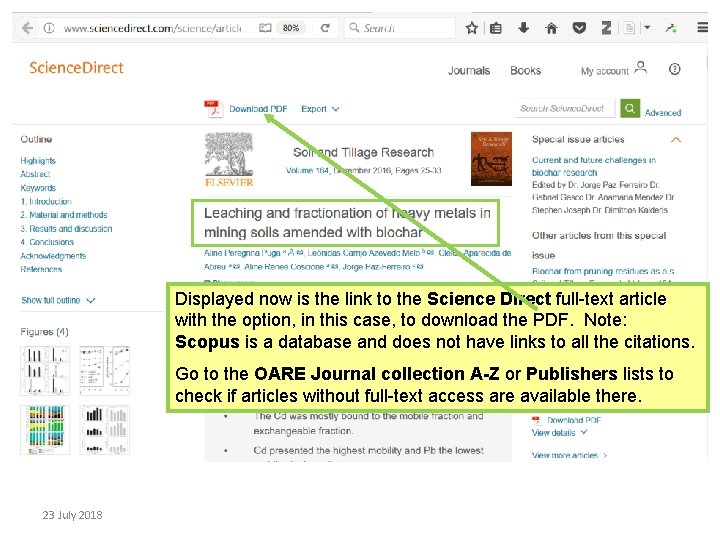The width and height of the screenshot is (720, 540).
Task: Open Volume 164 issue link
Action: point(307,170)
